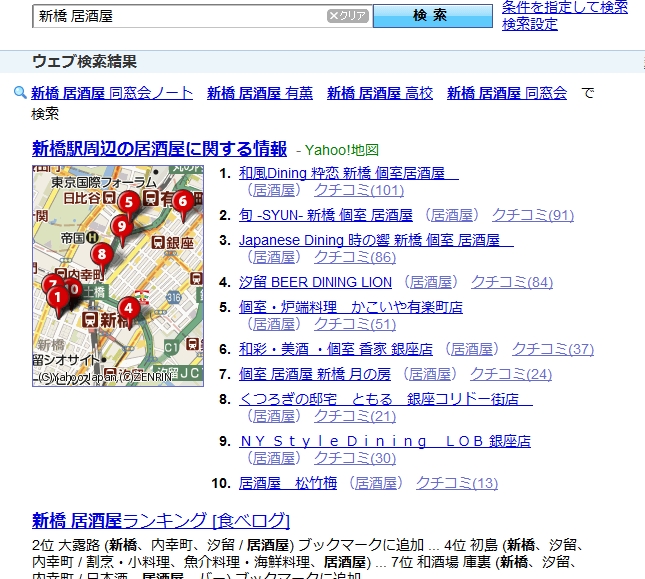This screenshot has height=579, width=645.
Task: Open 居酒屋 松竹梅 result
Action: pos(288,483)
